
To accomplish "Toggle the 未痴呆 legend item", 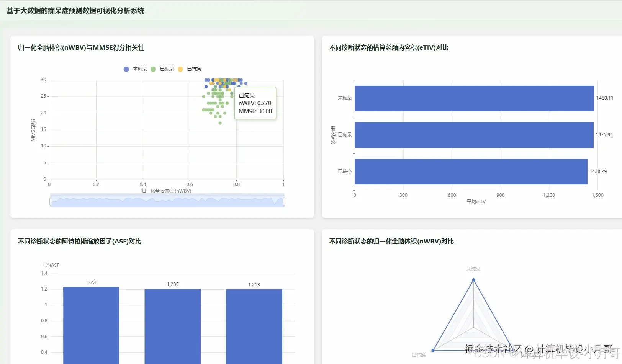I will pyautogui.click(x=135, y=69).
